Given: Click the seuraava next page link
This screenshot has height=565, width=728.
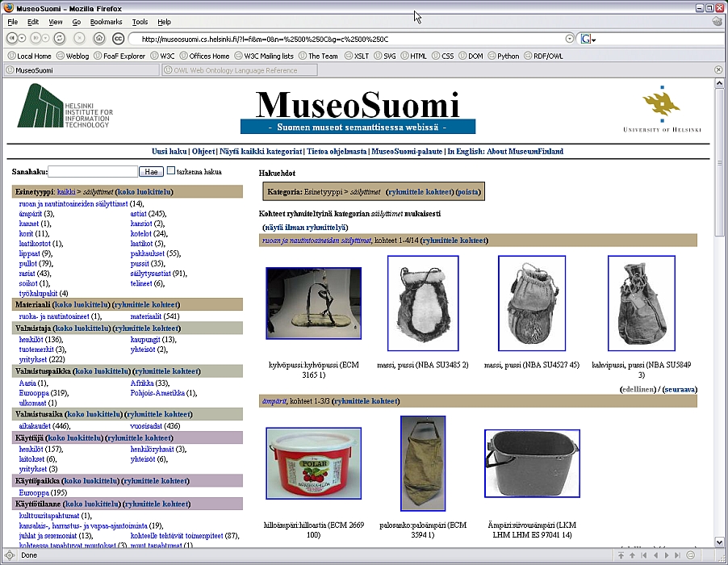Looking at the screenshot, I should (x=679, y=389).
